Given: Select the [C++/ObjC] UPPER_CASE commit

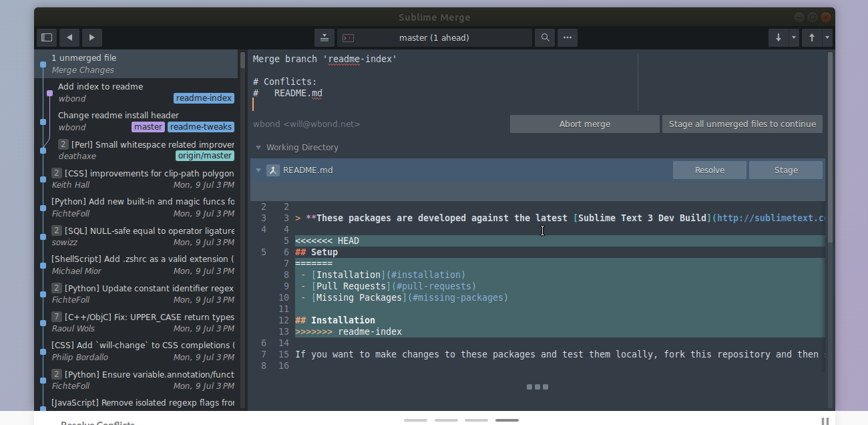Looking at the screenshot, I should 136,322.
